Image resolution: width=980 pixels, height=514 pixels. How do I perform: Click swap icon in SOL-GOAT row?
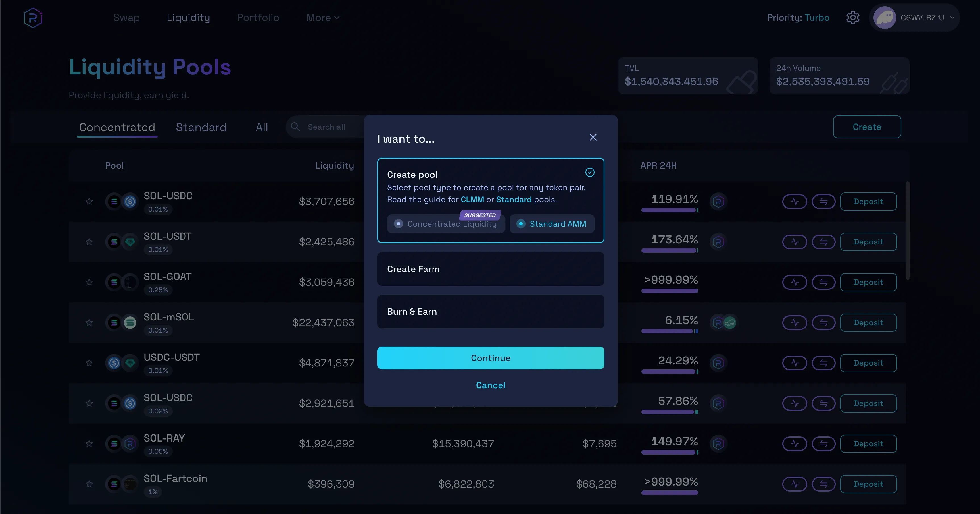(x=823, y=282)
